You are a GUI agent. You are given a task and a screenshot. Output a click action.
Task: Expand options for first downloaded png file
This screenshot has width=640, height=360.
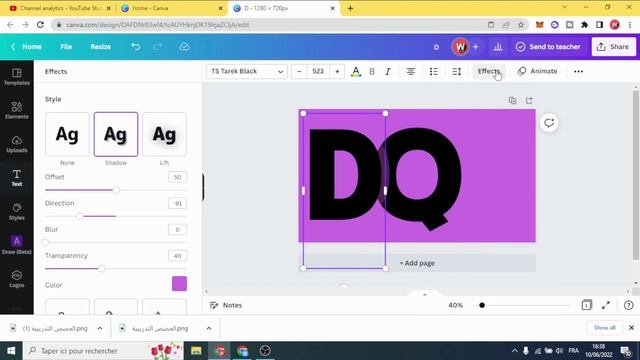(x=100, y=328)
